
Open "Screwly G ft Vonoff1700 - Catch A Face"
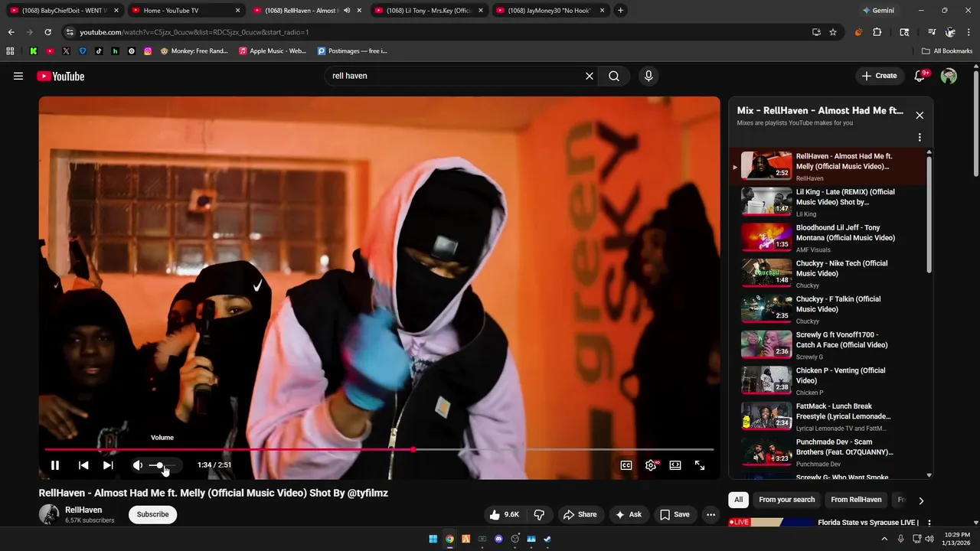click(827, 345)
